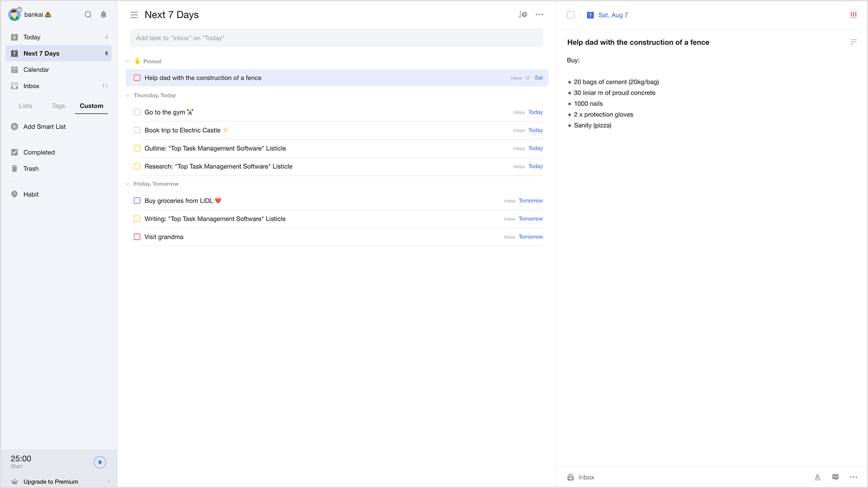868x488 pixels.
Task: Open the sort order icon in header
Action: (x=523, y=14)
